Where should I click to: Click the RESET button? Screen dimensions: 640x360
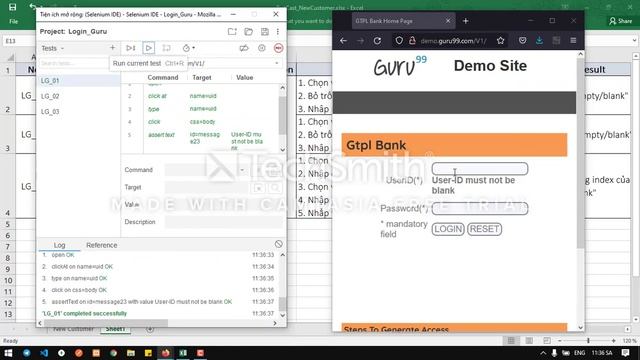(484, 229)
